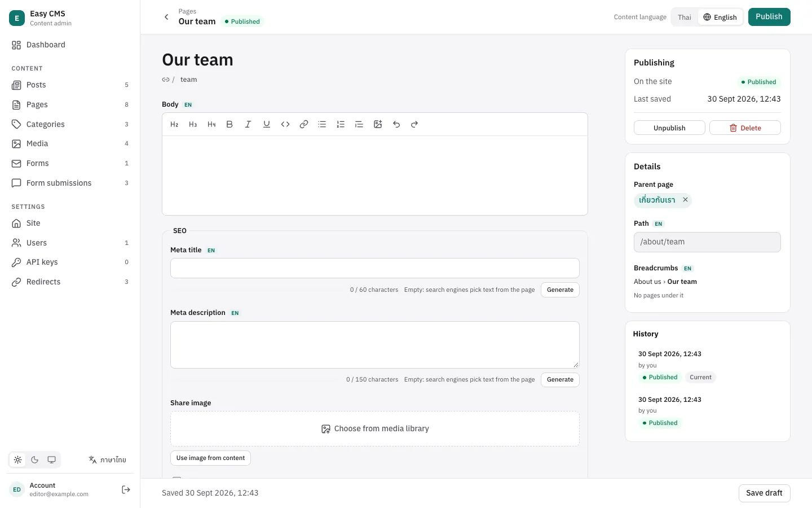Click the Publish button
Screen dimensions: 812x508
coord(769,17)
